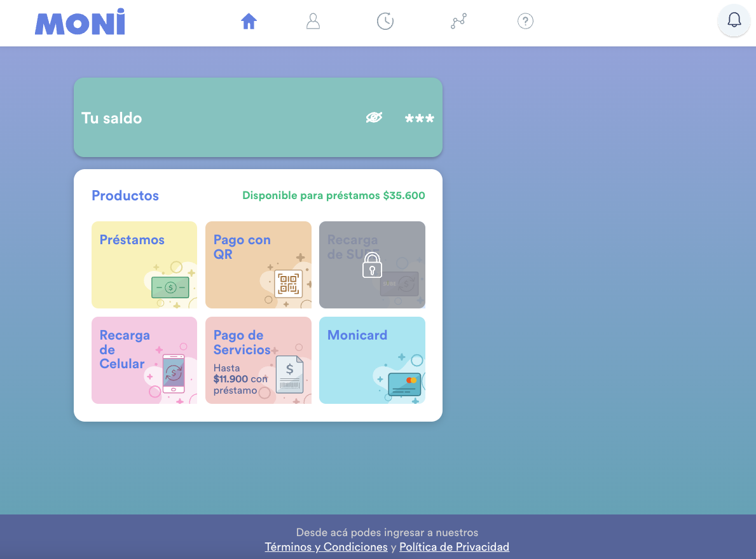Viewport: 756px width, 559px height.
Task: Open the Monicard product card
Action: pos(372,361)
